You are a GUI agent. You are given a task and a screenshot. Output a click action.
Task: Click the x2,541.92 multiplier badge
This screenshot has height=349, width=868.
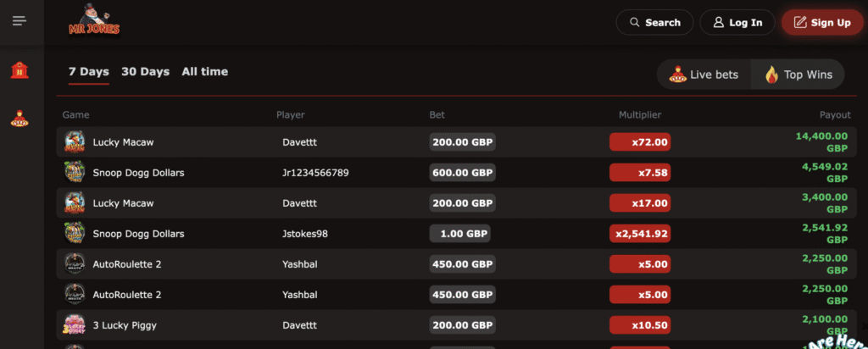[640, 234]
